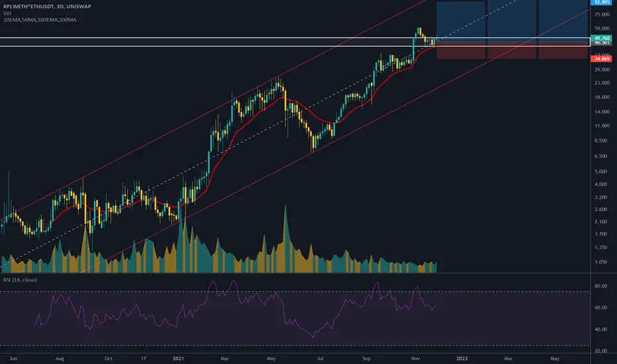
Task: Click the 18.000 price axis value
Action: pos(602,97)
